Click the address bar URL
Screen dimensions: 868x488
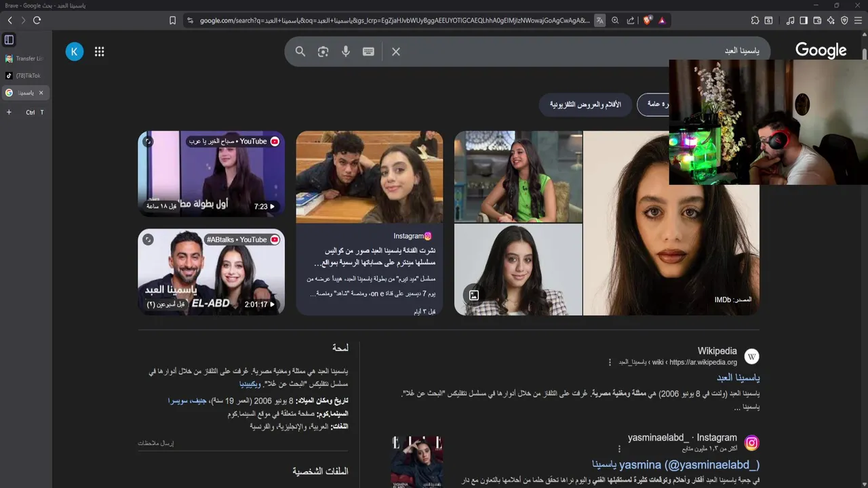coord(395,20)
